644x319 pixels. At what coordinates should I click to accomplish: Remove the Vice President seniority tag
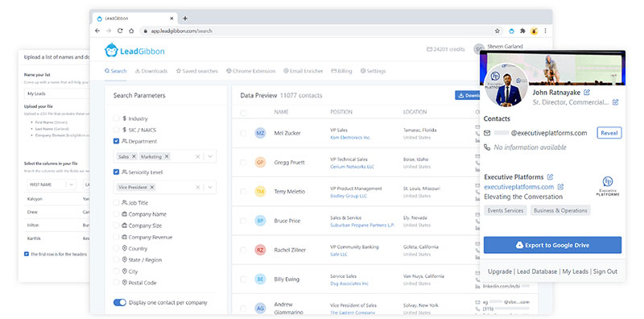coord(151,187)
